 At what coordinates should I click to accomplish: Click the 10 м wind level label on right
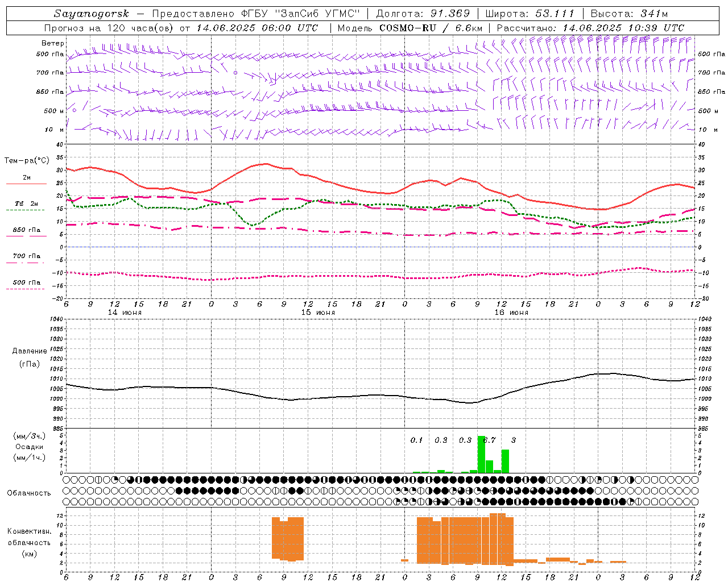pos(707,130)
